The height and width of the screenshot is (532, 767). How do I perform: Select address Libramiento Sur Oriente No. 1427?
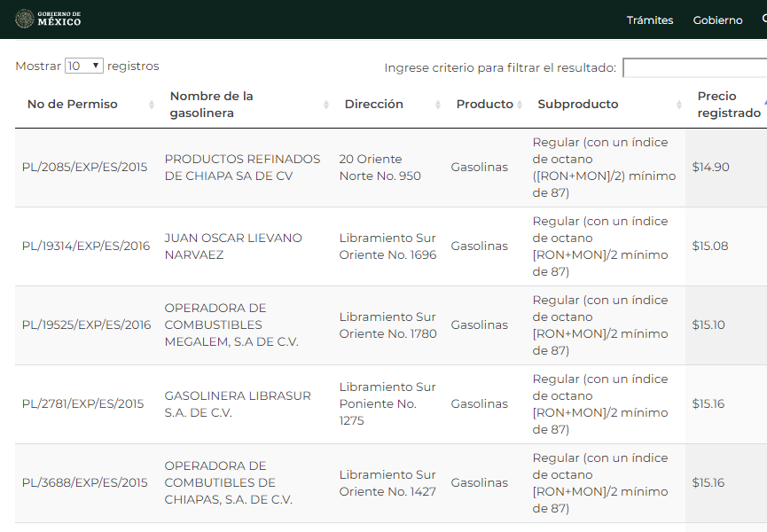pyautogui.click(x=387, y=482)
